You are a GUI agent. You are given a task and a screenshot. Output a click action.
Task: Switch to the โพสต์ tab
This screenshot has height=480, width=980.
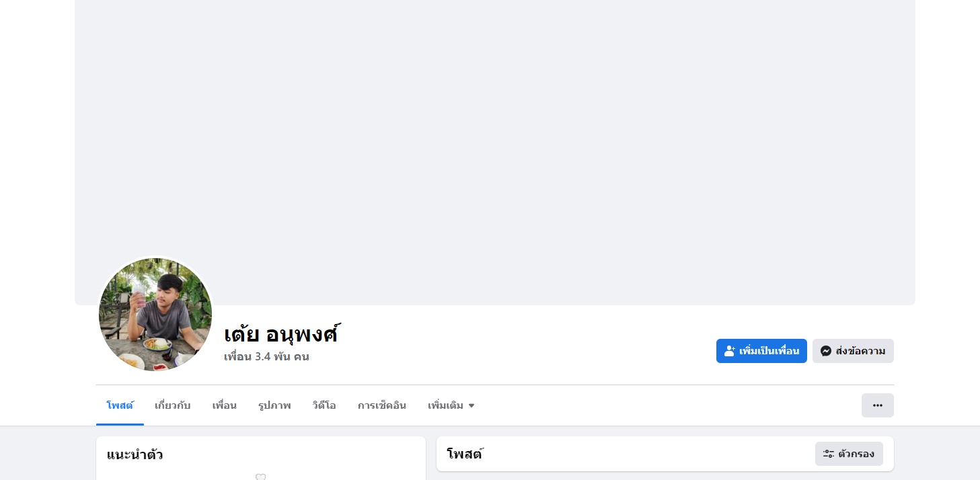pos(120,405)
